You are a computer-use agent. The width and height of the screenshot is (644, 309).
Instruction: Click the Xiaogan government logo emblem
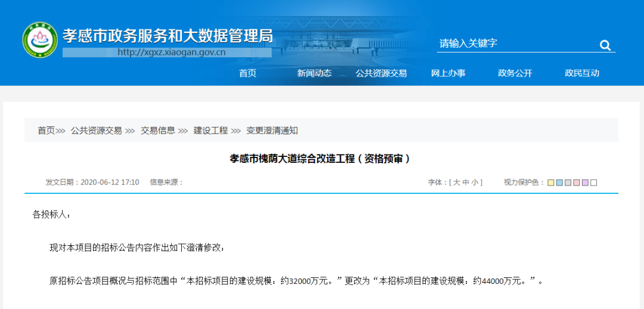click(40, 40)
